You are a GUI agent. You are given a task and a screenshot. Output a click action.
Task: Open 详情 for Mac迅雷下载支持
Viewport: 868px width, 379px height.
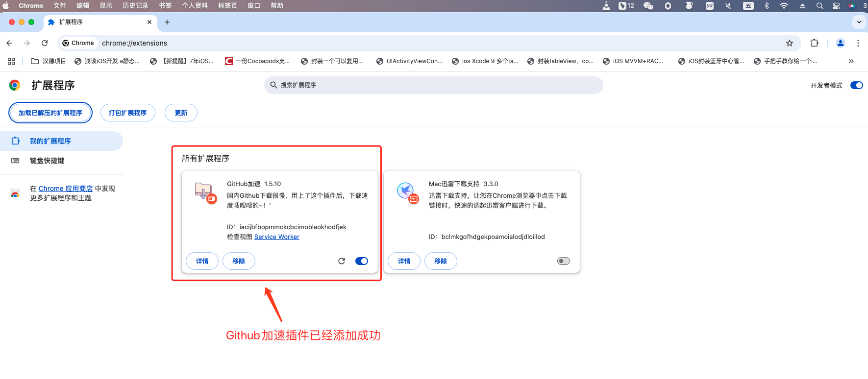tap(404, 261)
